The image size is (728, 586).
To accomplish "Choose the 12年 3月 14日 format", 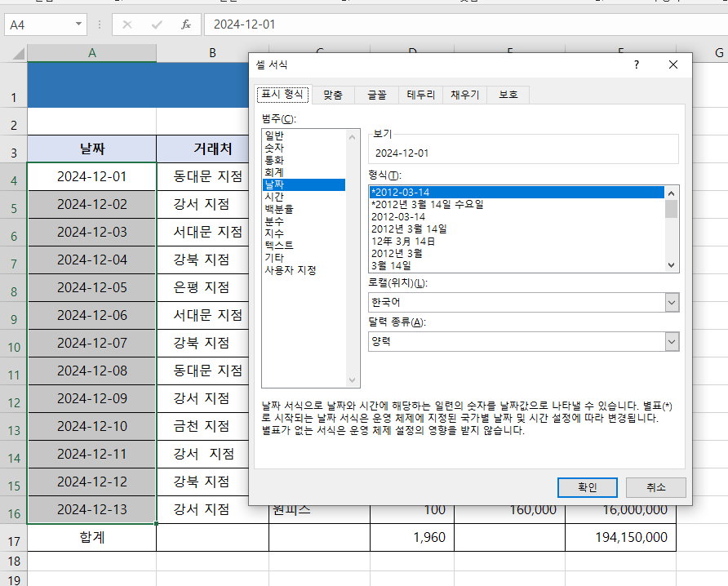I will point(517,242).
